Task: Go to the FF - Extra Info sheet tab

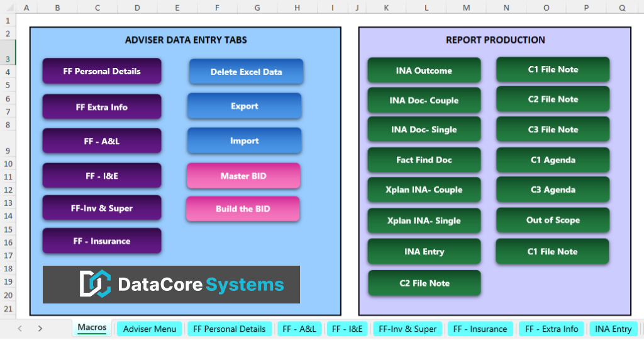Action: pos(552,329)
